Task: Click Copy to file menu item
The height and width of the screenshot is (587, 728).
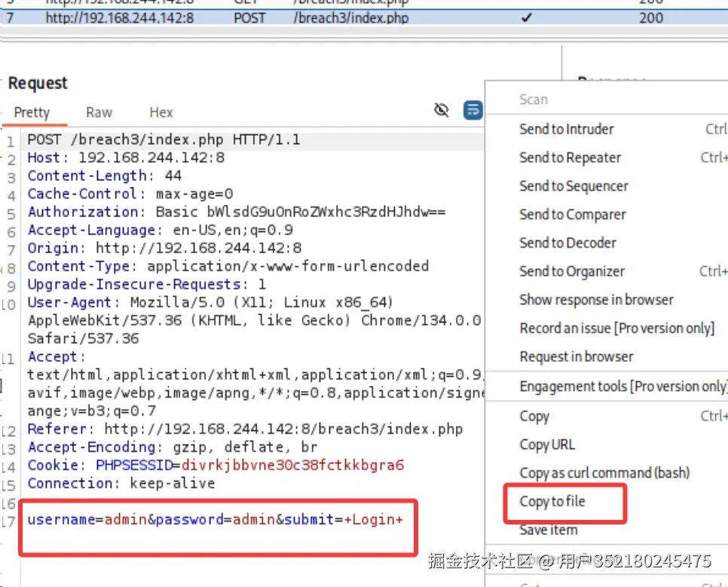Action: tap(552, 502)
